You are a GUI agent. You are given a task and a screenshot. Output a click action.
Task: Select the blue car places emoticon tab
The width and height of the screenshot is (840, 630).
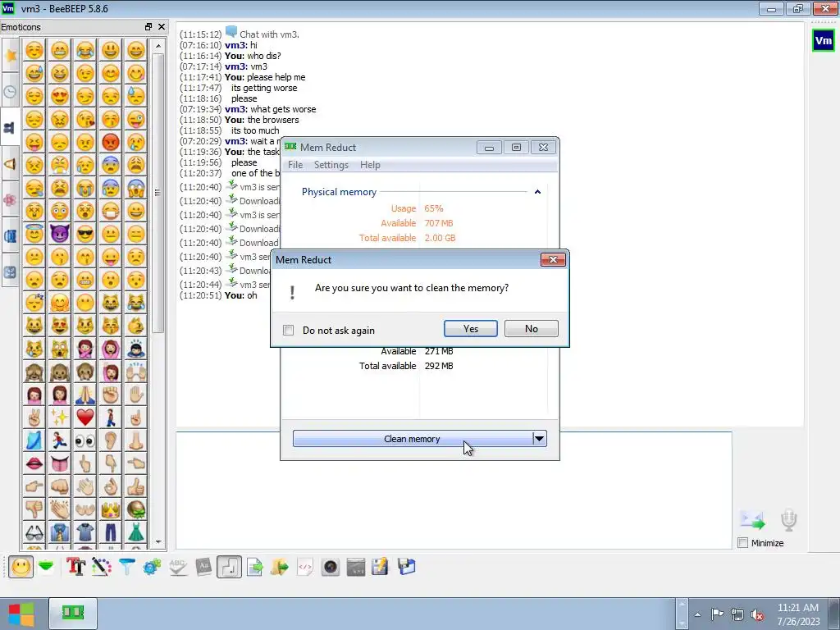click(x=10, y=235)
